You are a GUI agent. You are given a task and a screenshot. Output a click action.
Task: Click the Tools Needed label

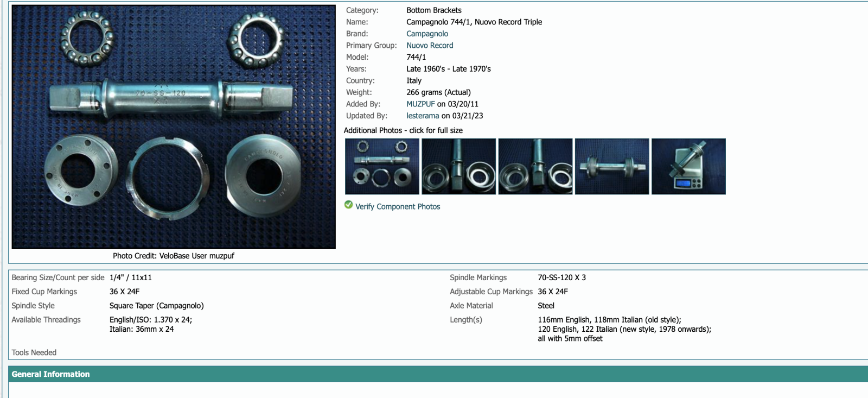[34, 352]
